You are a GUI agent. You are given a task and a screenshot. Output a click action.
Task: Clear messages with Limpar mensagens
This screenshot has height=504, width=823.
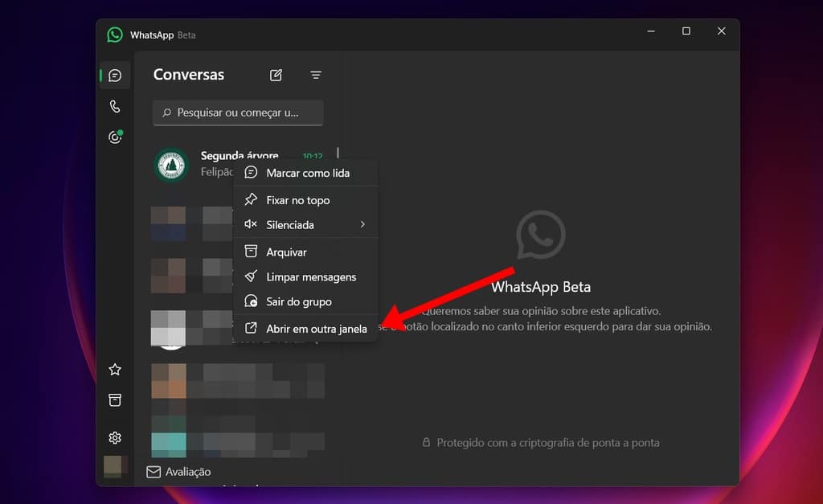312,277
